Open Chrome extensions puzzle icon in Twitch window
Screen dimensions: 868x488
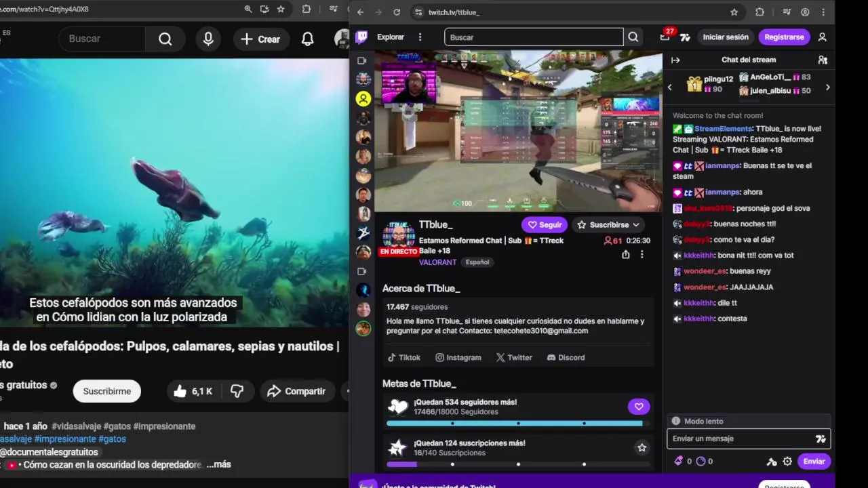pos(759,12)
